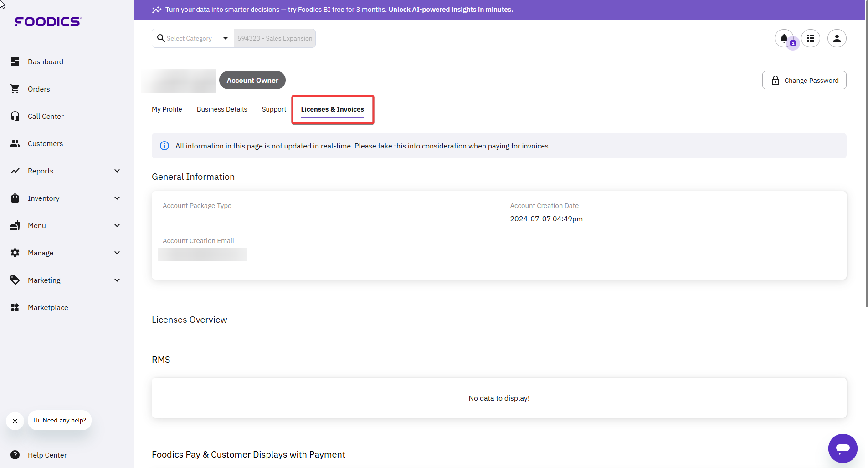Open the notifications bell

[x=784, y=38]
